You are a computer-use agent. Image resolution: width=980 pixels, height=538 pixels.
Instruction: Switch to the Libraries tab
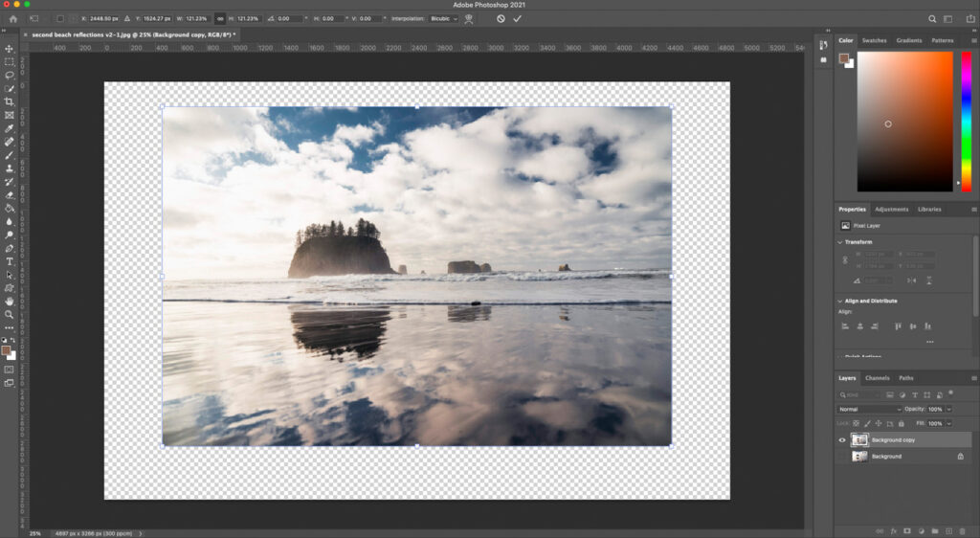point(929,210)
